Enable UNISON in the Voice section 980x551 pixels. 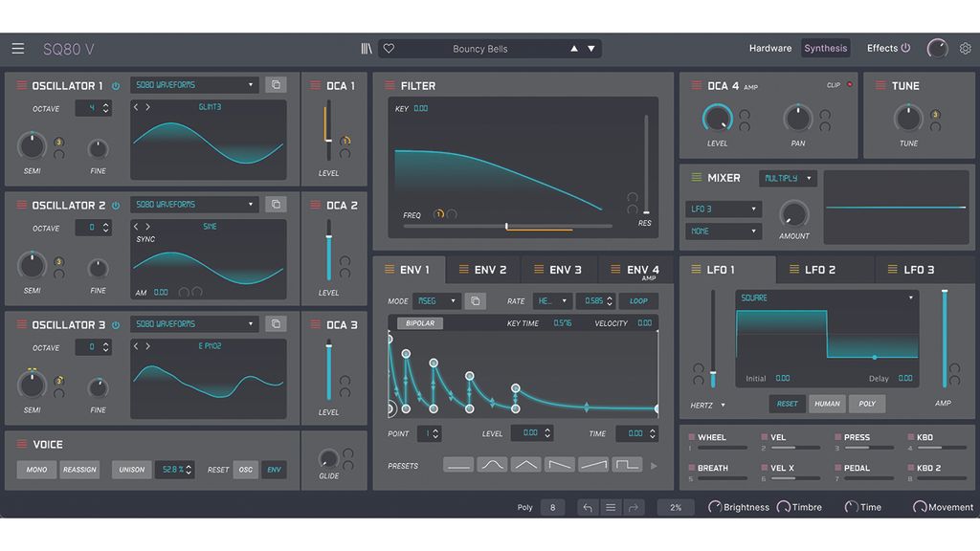(x=131, y=470)
